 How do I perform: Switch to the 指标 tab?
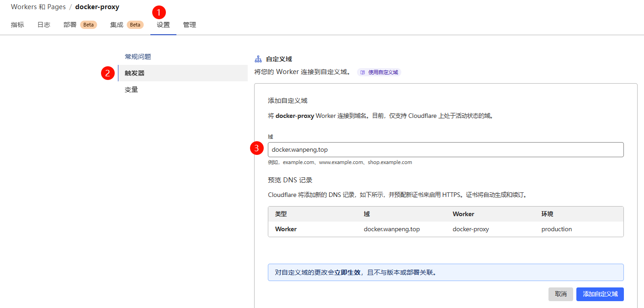(17, 25)
